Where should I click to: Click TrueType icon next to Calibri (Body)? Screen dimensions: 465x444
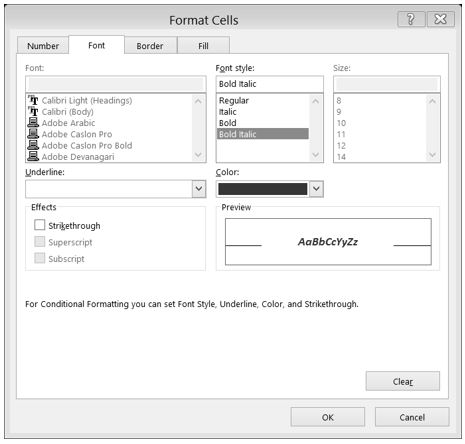[33, 111]
